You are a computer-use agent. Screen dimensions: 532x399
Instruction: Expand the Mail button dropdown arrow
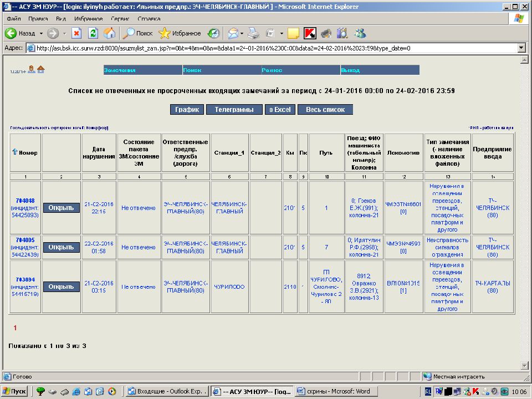(x=242, y=33)
